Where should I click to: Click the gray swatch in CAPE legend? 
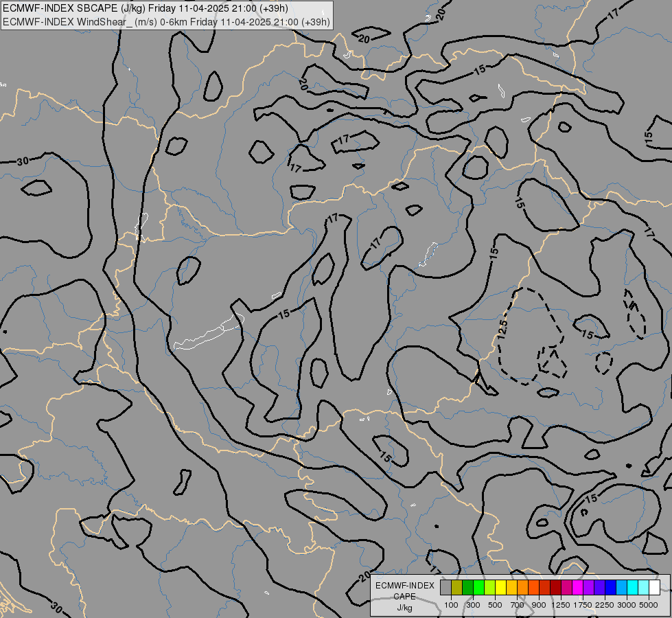tap(445, 587)
